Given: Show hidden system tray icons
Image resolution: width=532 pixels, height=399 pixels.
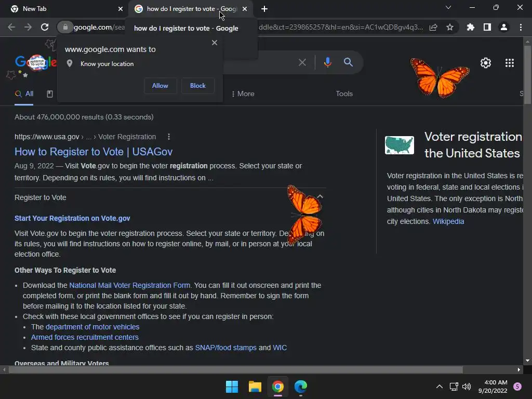Looking at the screenshot, I should coord(439,387).
